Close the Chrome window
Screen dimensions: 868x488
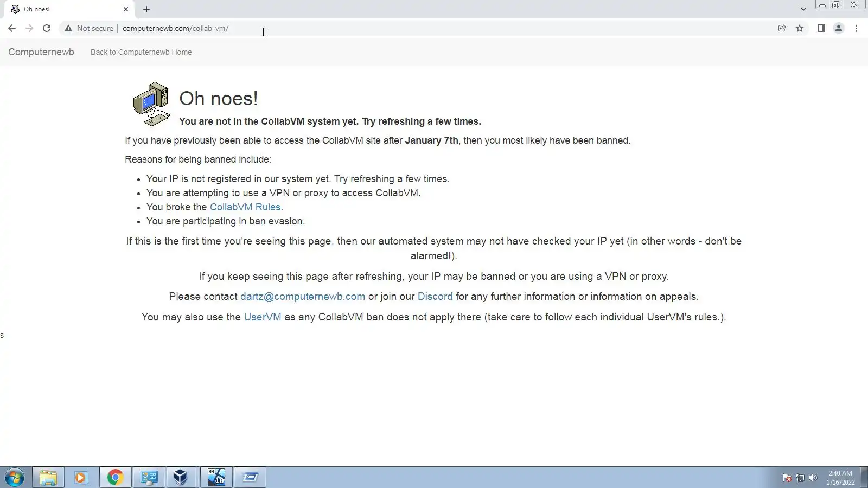tap(854, 5)
